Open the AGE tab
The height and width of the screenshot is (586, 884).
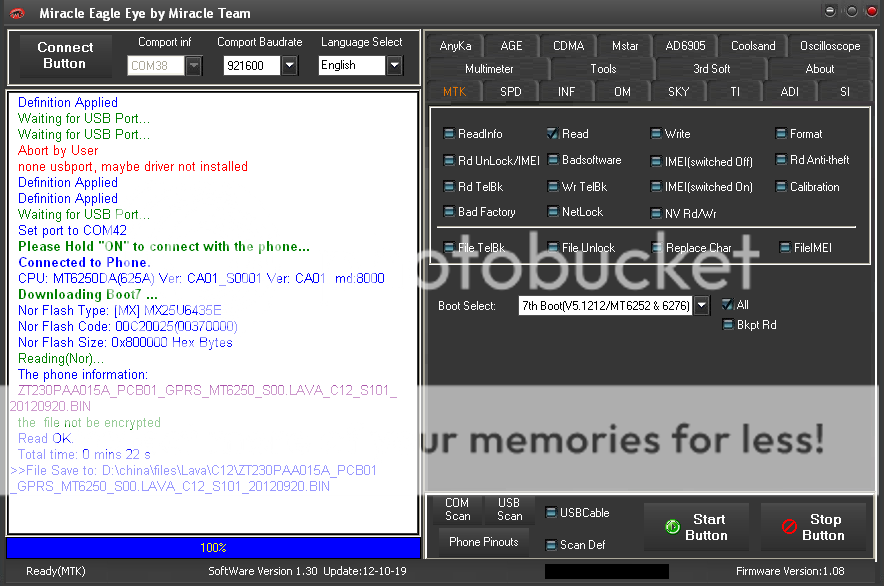click(x=511, y=46)
